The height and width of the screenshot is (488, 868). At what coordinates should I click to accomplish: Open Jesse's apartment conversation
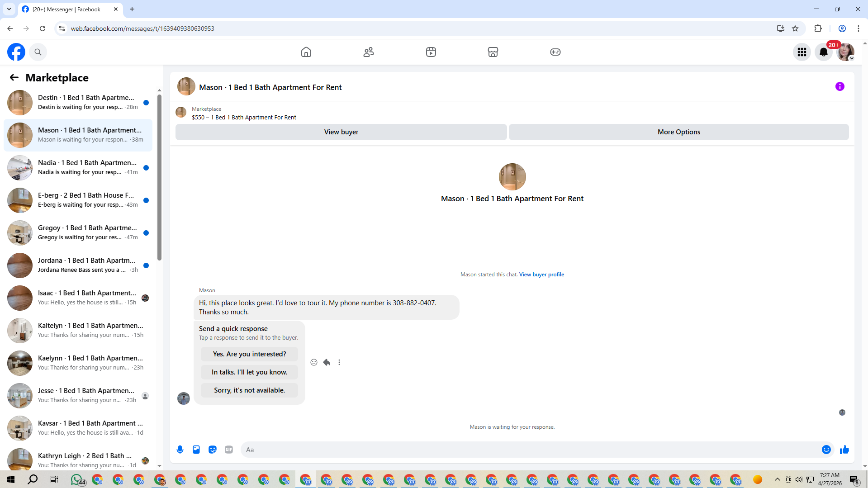(78, 396)
